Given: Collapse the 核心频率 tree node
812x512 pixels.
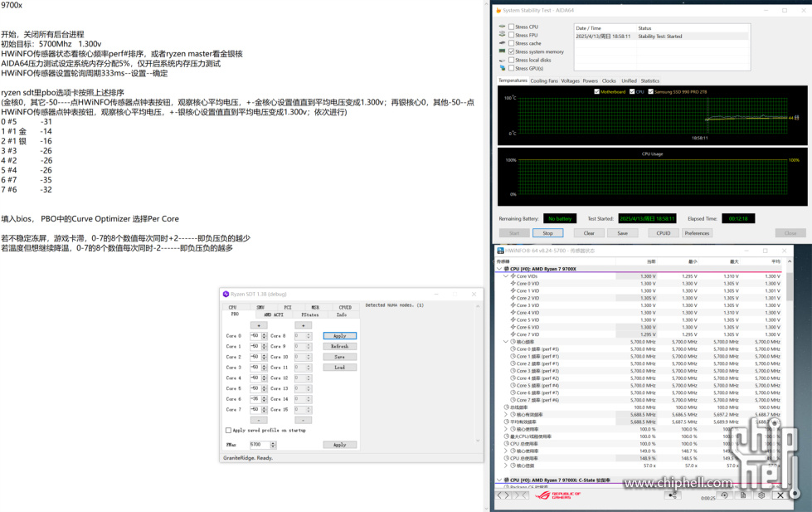Looking at the screenshot, I should pyautogui.click(x=506, y=342).
